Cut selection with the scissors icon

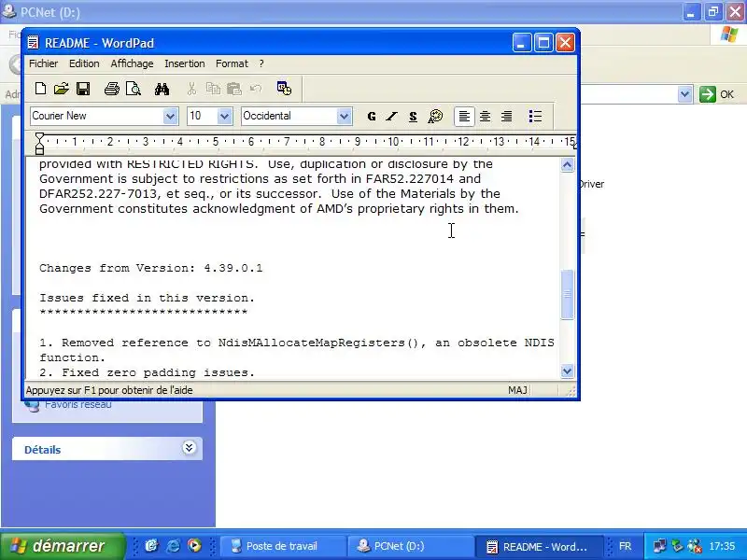point(191,89)
